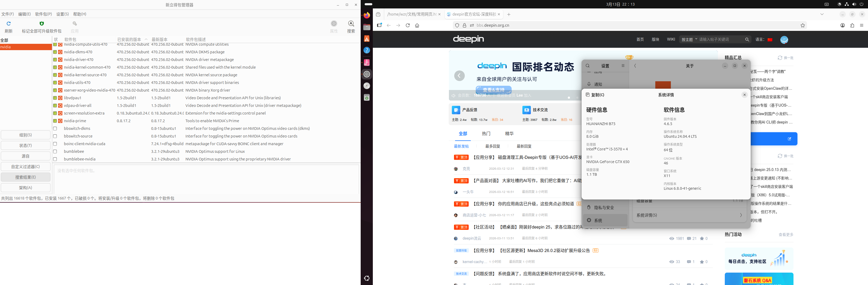Check the boinc-client-nvidia-cuda checkbox
This screenshot has width=868, height=285.
coord(55,144)
